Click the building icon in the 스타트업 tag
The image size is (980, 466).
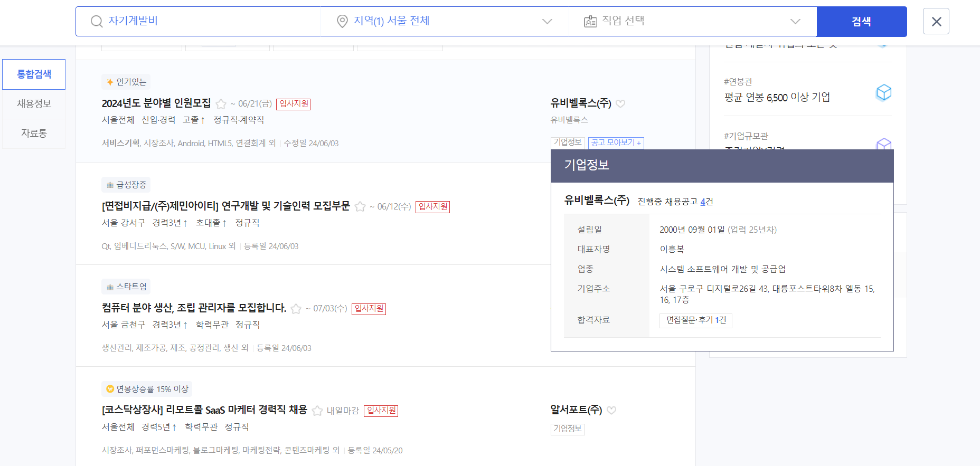pyautogui.click(x=110, y=287)
